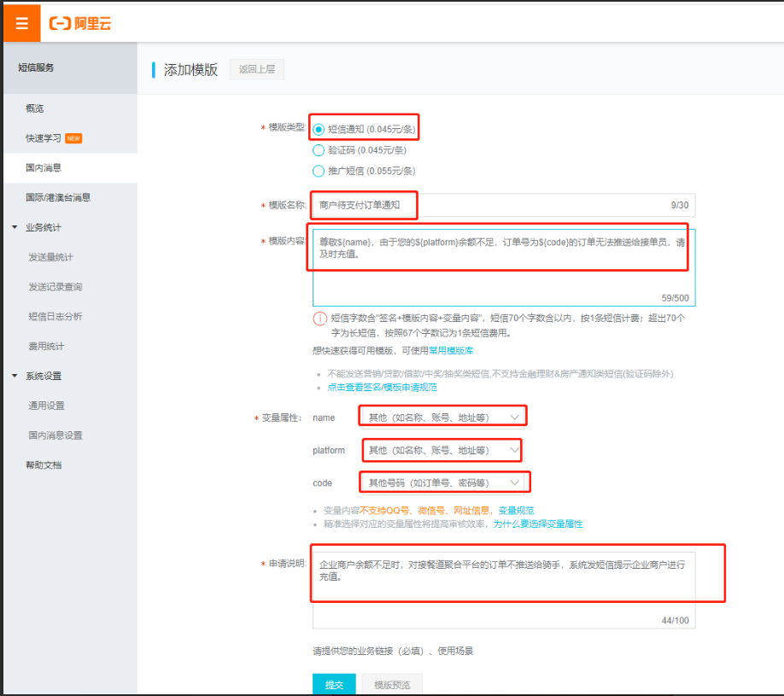Select 验证码 template type radio
784x696 pixels.
point(319,150)
